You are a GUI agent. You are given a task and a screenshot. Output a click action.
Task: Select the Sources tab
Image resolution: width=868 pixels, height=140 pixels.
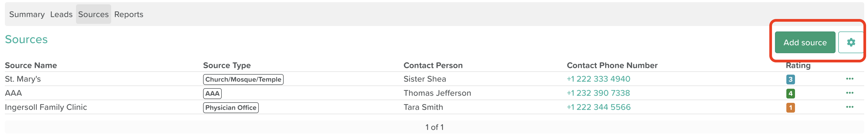click(x=93, y=14)
